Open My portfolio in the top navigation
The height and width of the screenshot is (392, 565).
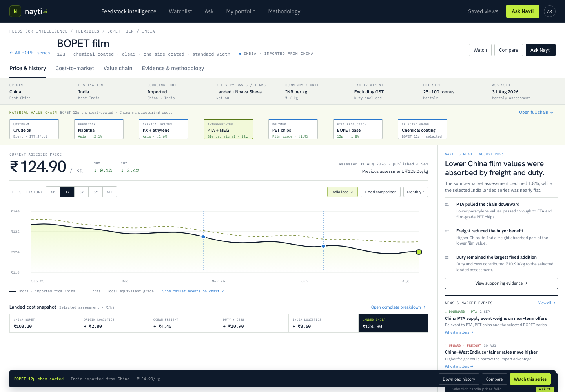[241, 11]
